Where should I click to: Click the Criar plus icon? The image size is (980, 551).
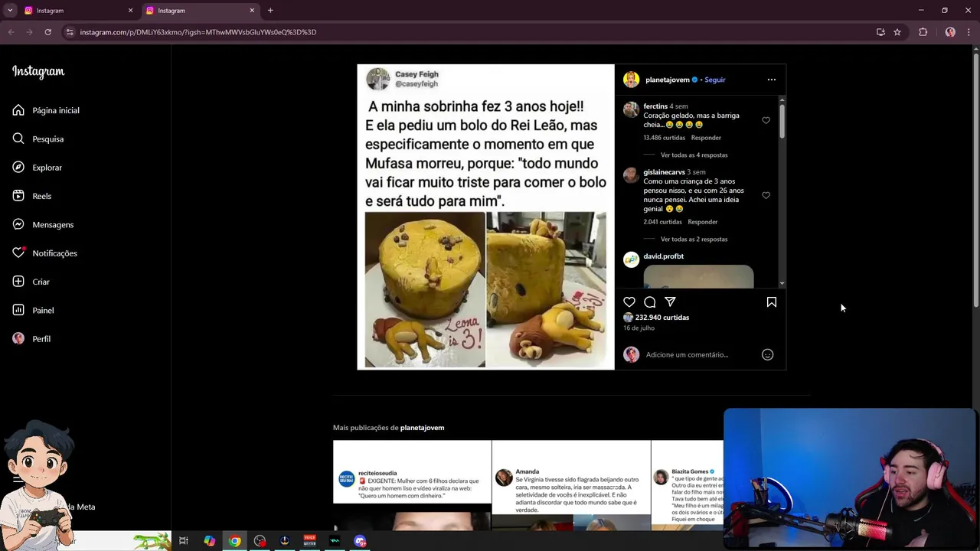click(18, 282)
